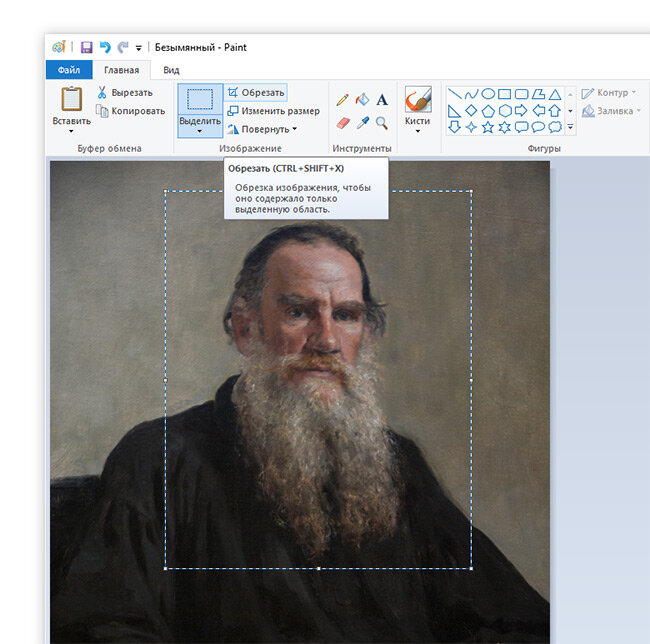Click the selection's left-middle handle
This screenshot has width=650, height=644.
[x=165, y=380]
